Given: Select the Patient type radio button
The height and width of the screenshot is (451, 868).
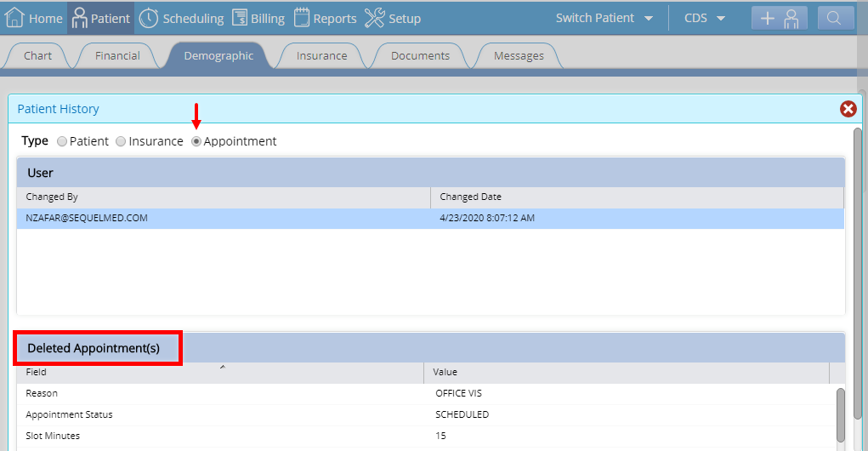Looking at the screenshot, I should 62,142.
